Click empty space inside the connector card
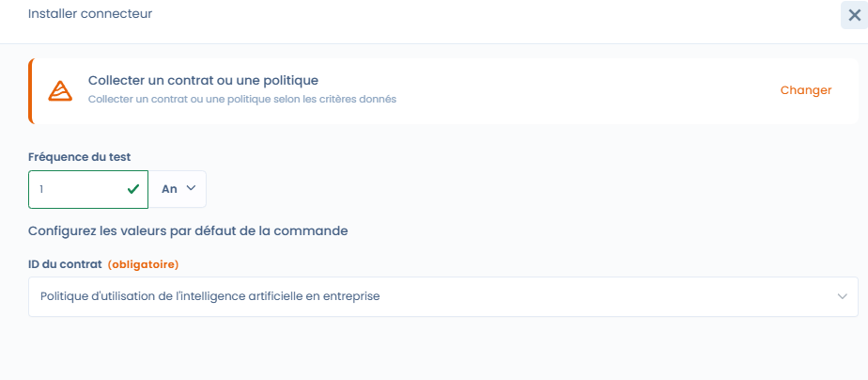The image size is (868, 380). point(564,90)
